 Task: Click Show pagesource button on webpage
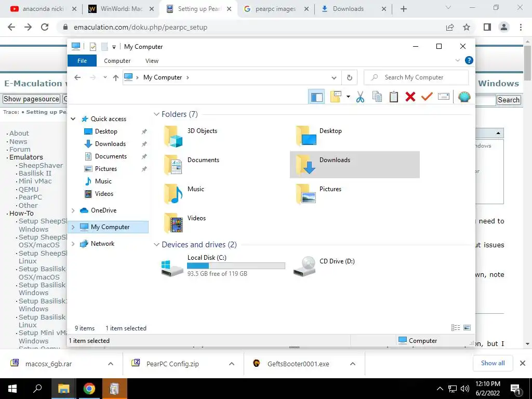point(31,99)
